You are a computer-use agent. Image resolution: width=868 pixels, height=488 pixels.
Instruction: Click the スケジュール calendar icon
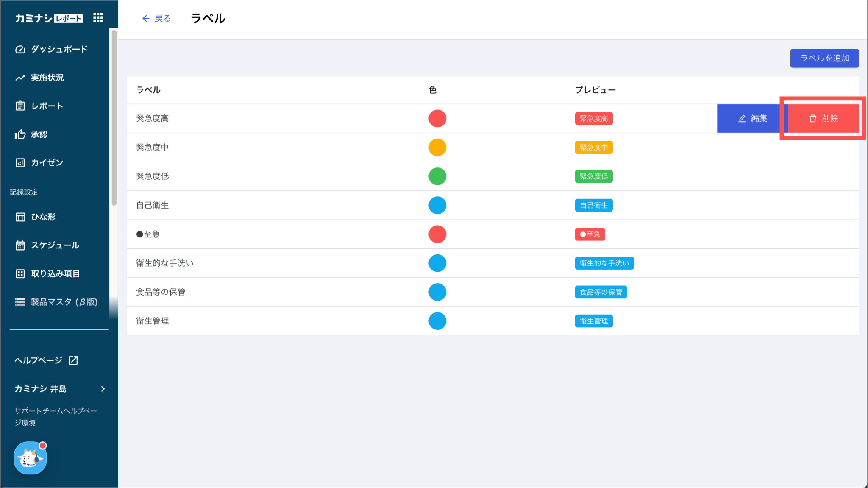pyautogui.click(x=20, y=245)
